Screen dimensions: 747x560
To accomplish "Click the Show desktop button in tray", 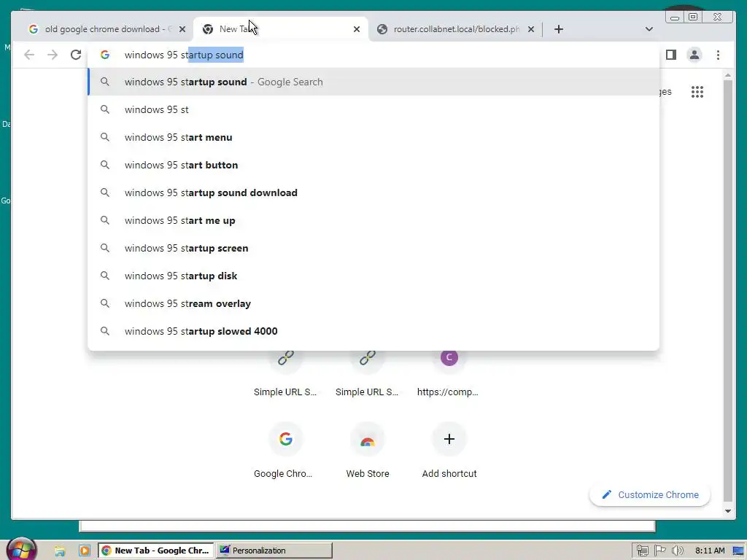I will (x=740, y=551).
